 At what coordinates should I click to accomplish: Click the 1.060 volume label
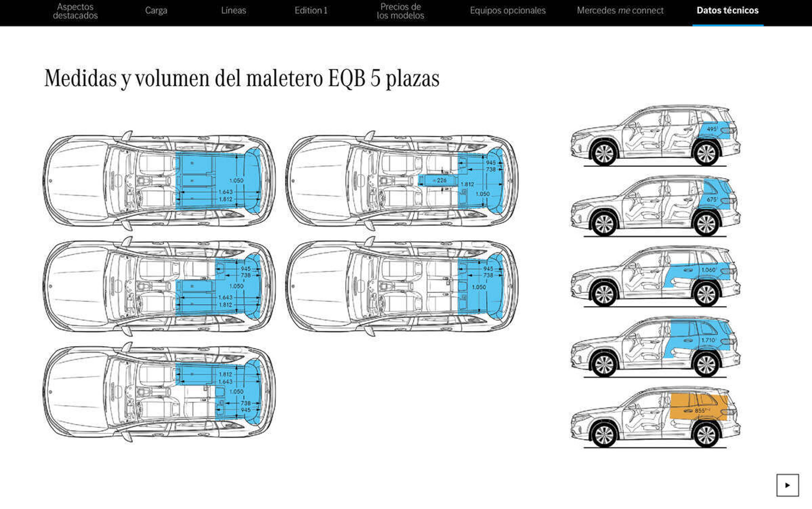pyautogui.click(x=709, y=270)
